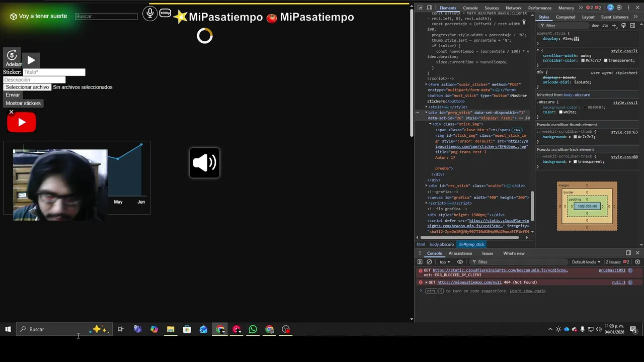This screenshot has width=644, height=362.
Task: Clear console with the ban icon
Action: (x=429, y=262)
